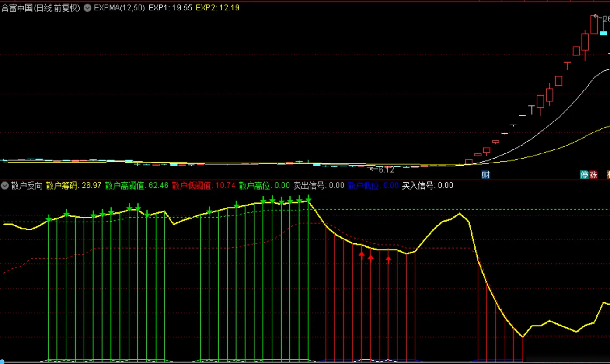610x364 pixels.
Task: Open the 合富中国(日线.前复权) title selector
Action: click(41, 7)
